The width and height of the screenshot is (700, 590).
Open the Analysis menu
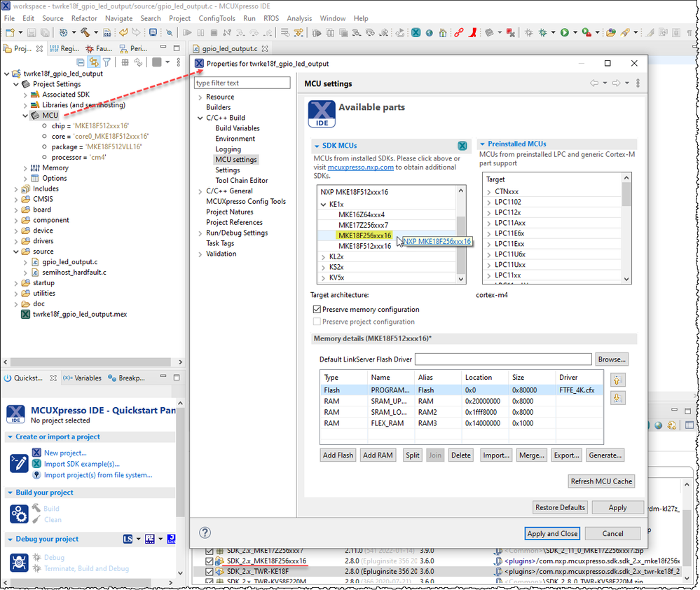click(299, 18)
